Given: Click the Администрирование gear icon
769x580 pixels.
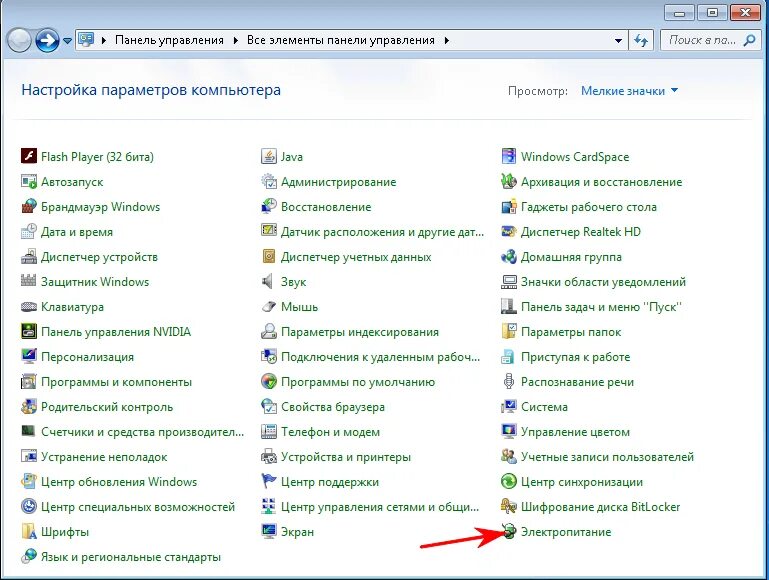Looking at the screenshot, I should [x=269, y=181].
